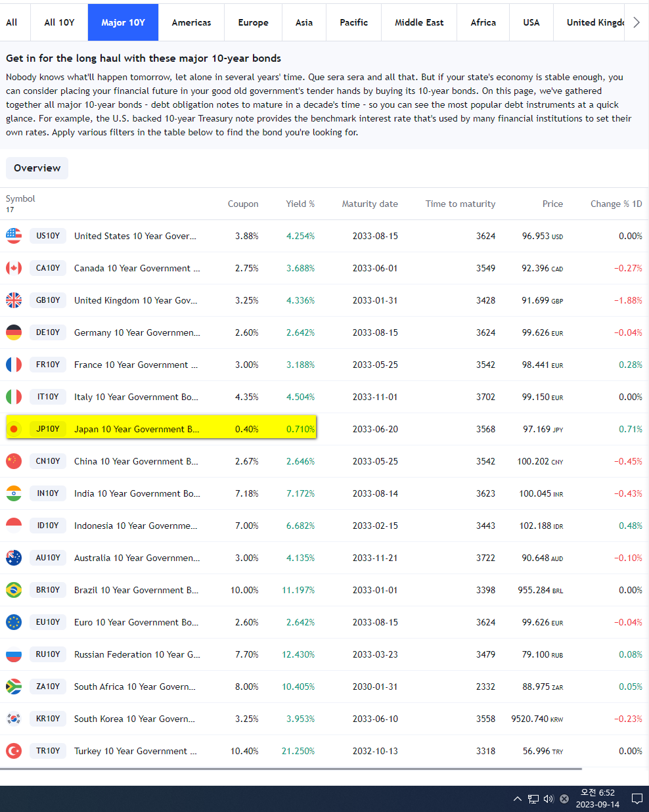This screenshot has width=649, height=812.
Task: Open the JP10Y symbol link
Action: (x=48, y=429)
